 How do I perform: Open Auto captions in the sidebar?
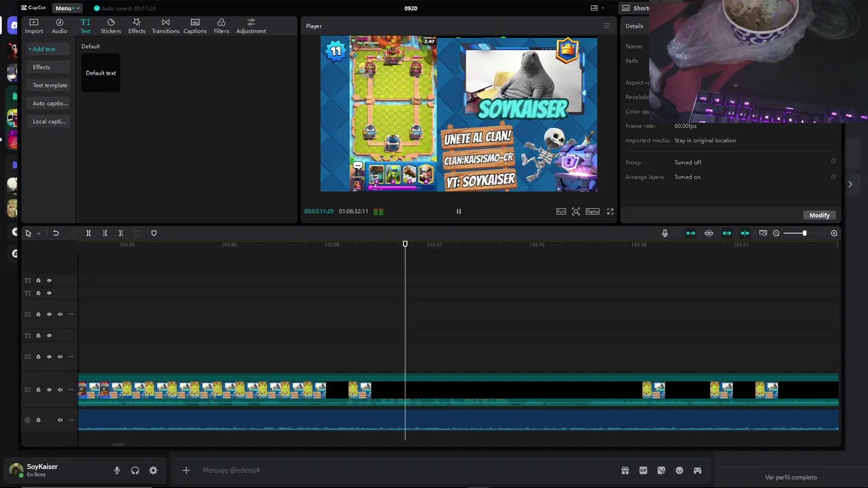[x=50, y=103]
